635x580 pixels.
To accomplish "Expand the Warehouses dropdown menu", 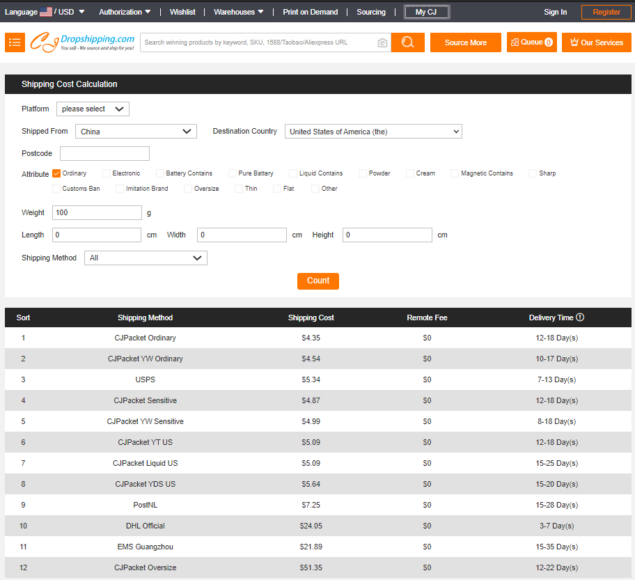I will click(238, 12).
